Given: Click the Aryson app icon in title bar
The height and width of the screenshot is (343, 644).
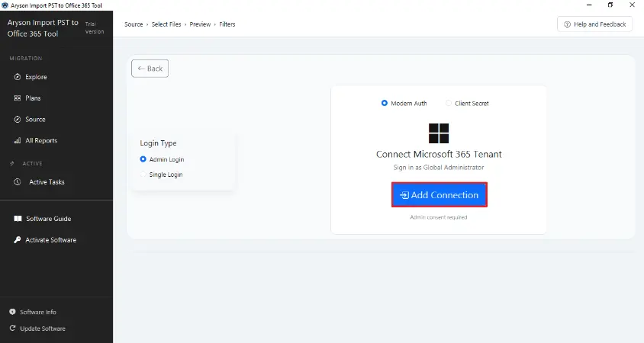Looking at the screenshot, I should (x=5, y=5).
